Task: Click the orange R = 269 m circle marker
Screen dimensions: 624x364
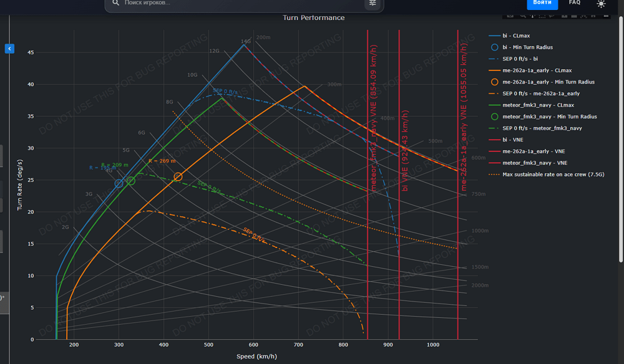Action: 178,177
